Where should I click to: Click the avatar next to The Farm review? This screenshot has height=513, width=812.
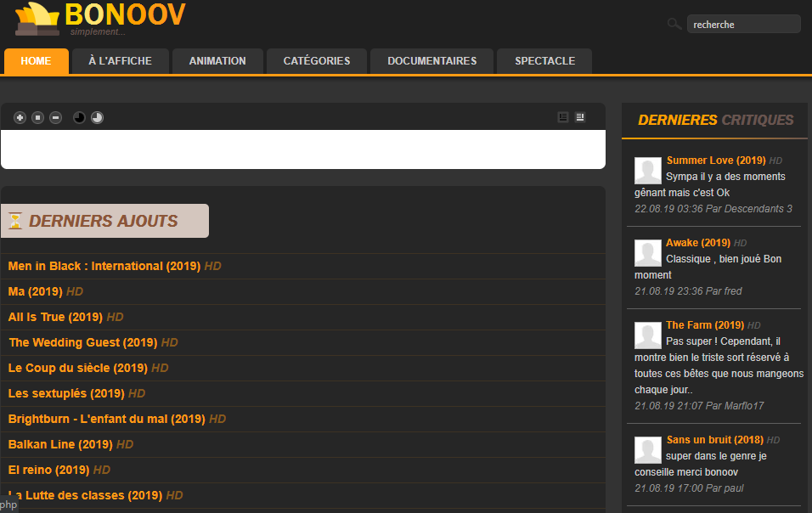coord(648,335)
